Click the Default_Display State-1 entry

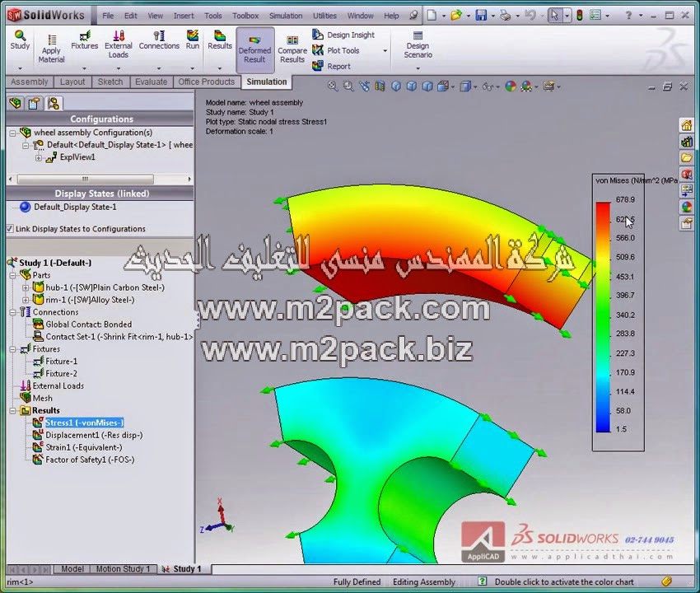75,208
